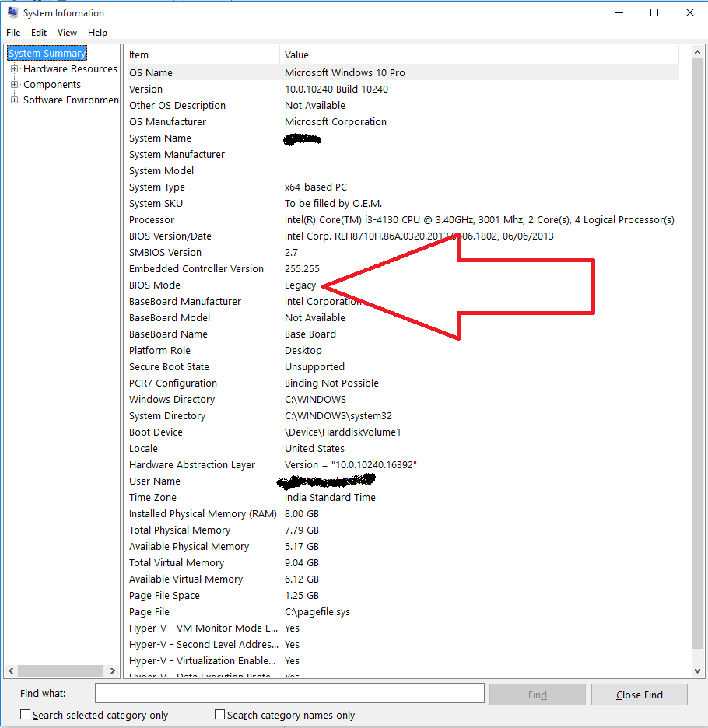
Task: Click the Find what text field
Action: point(289,694)
